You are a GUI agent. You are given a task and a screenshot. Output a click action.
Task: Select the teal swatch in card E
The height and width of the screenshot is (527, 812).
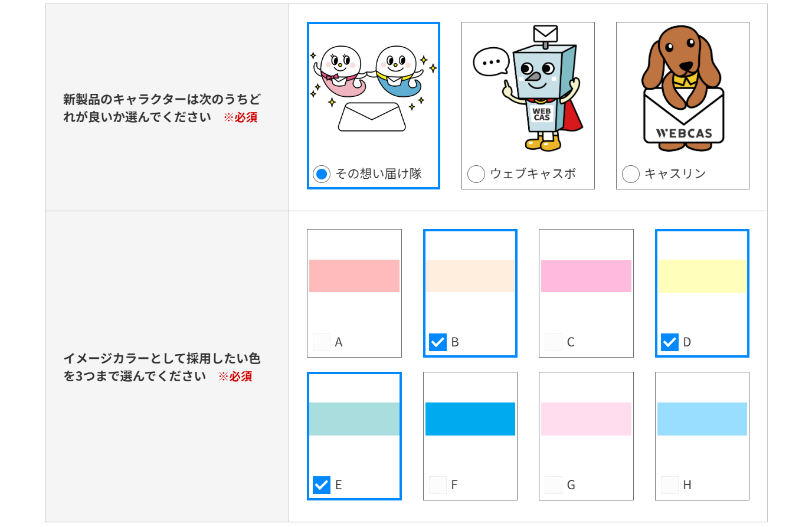tap(354, 418)
